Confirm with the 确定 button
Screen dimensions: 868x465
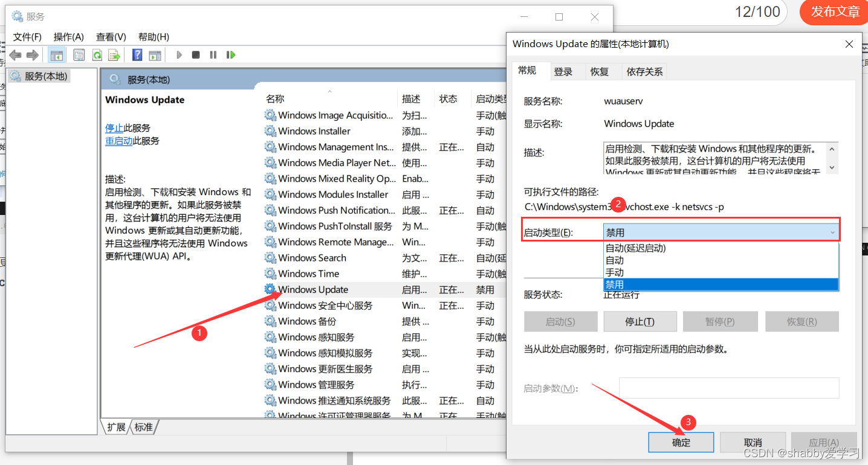click(681, 443)
